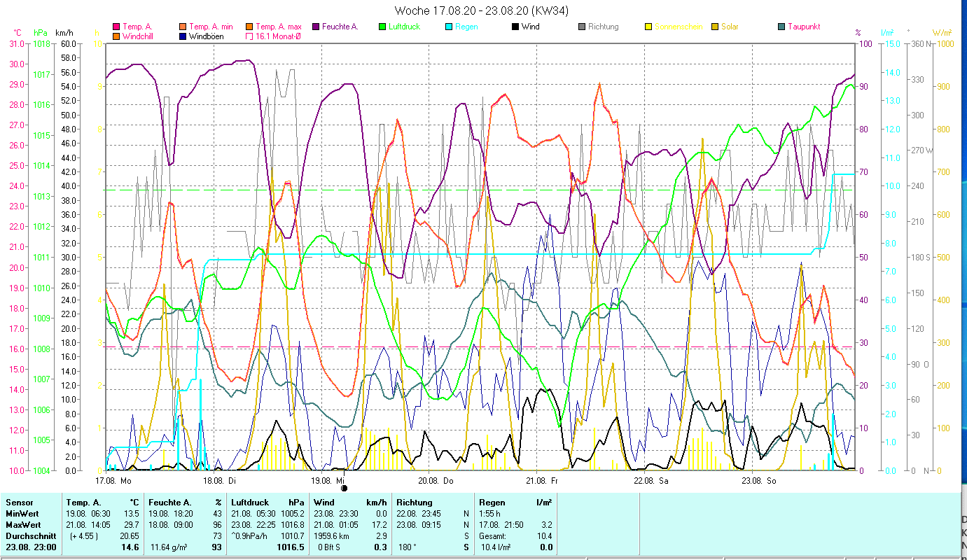
Task: Select the wind run value 1959.6 km
Action: (x=333, y=536)
